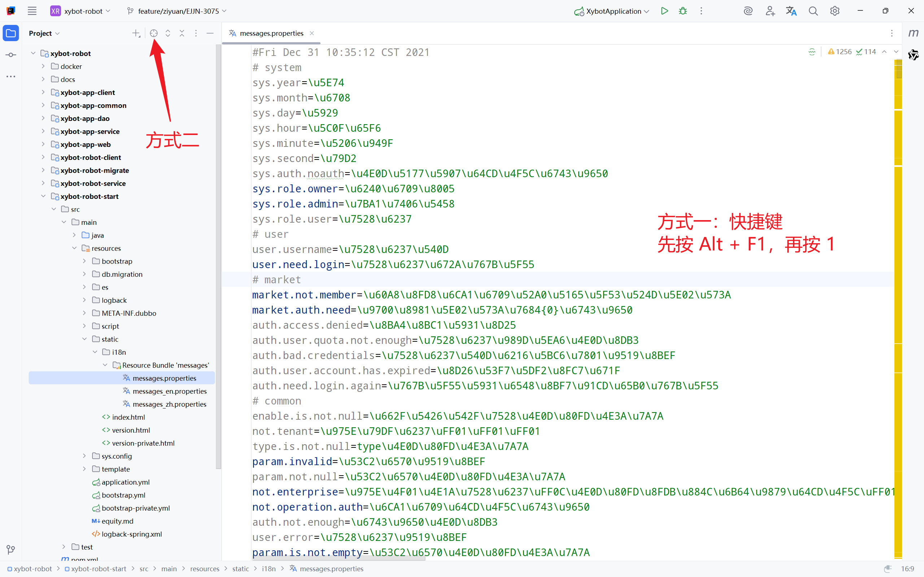The image size is (924, 577).
Task: Click Expand All in Project panel
Action: (x=168, y=33)
